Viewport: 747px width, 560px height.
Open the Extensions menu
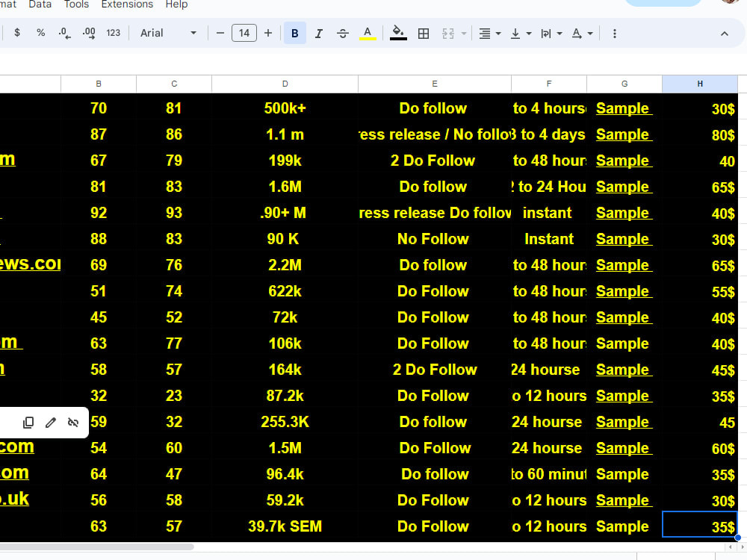[x=127, y=4]
